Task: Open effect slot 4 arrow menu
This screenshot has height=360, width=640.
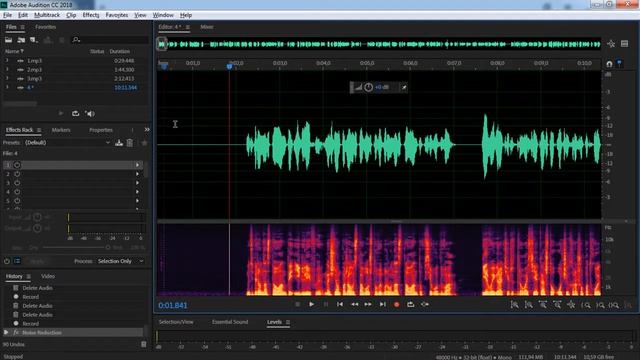Action: 137,192
